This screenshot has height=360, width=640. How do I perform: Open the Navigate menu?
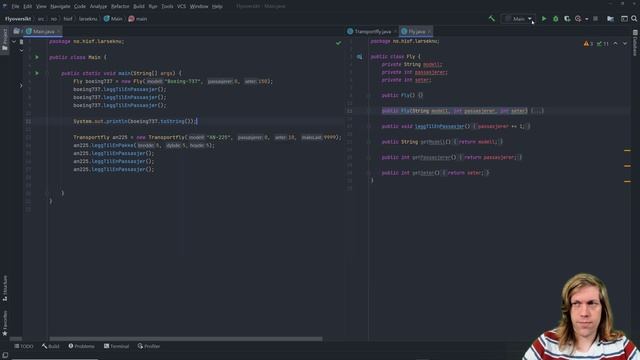(60, 7)
